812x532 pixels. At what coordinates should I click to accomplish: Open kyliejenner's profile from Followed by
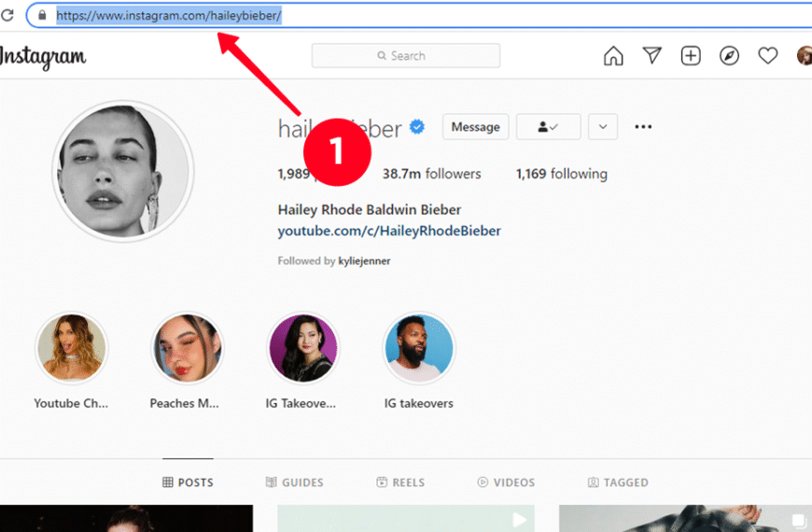click(x=364, y=260)
